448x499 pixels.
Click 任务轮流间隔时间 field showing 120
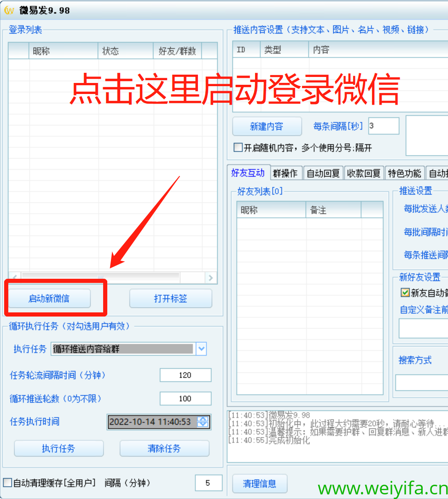click(x=186, y=375)
